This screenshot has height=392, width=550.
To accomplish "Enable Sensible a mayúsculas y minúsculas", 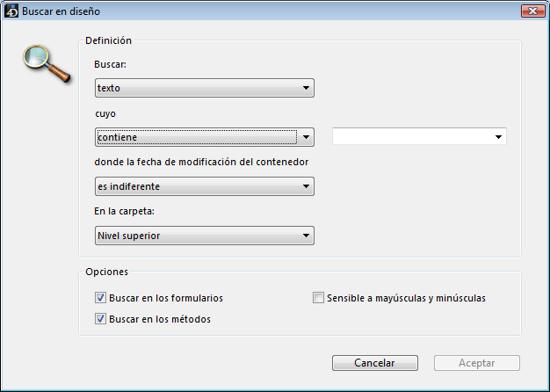I will 319,298.
